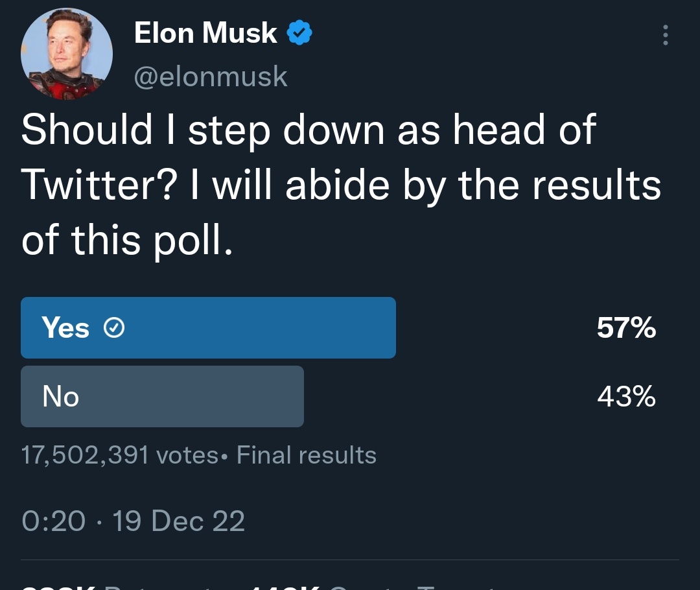Click the blue verified badge icon
This screenshot has width=700, height=590.
(299, 32)
